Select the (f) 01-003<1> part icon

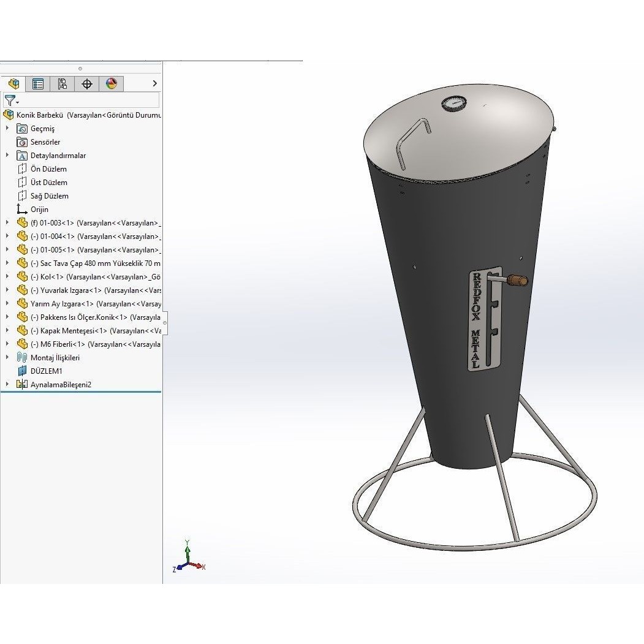[22, 223]
